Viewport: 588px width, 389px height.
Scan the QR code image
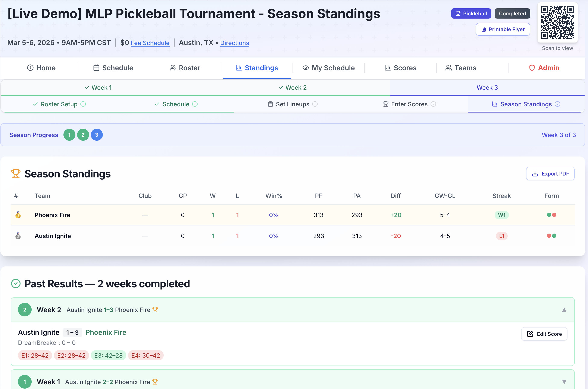coord(557,23)
